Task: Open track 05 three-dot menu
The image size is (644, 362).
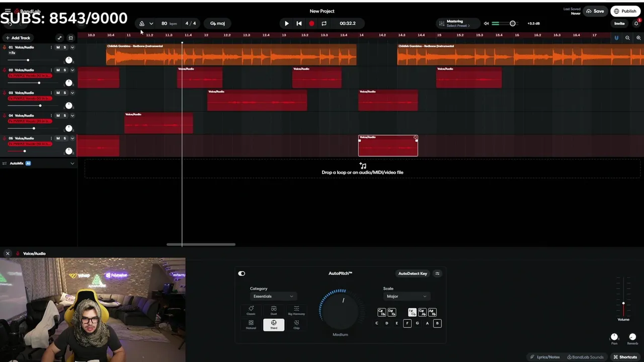Action: coord(51,138)
